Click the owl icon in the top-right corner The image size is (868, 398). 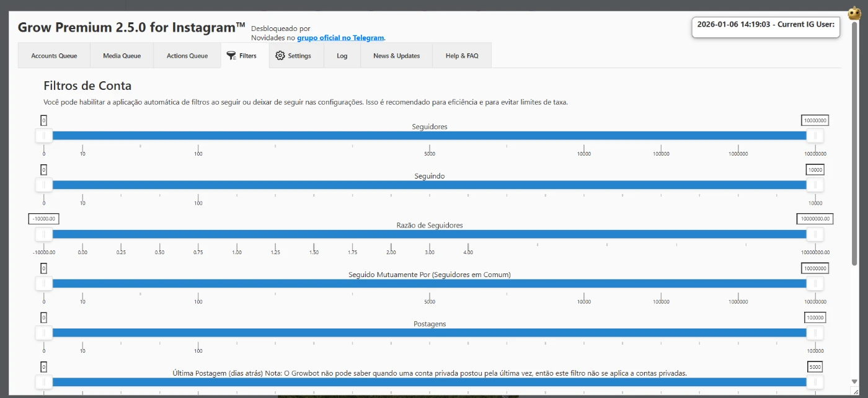tap(854, 13)
